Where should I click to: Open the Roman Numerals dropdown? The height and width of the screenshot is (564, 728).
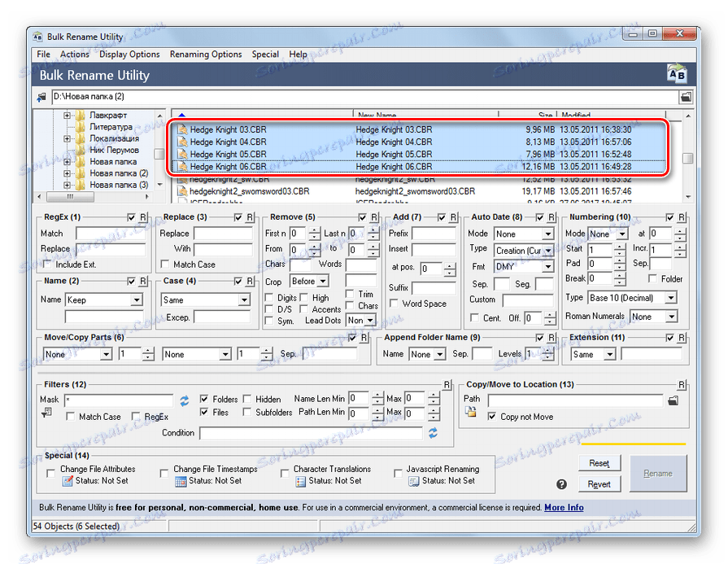coord(671,317)
